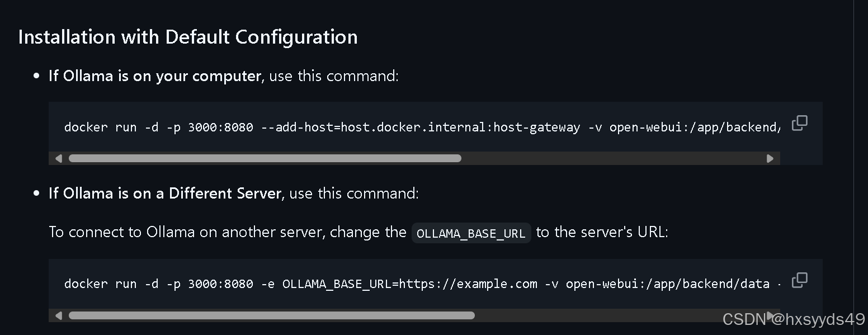Viewport: 868px width, 335px height.
Task: Click empty track right of second scrollbar thumb
Action: point(615,315)
